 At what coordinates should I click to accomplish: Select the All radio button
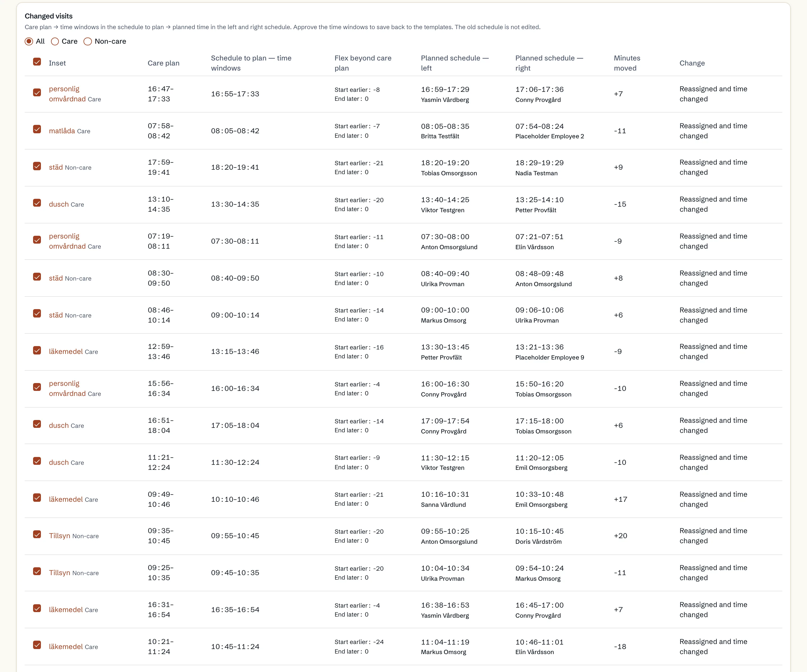click(29, 41)
